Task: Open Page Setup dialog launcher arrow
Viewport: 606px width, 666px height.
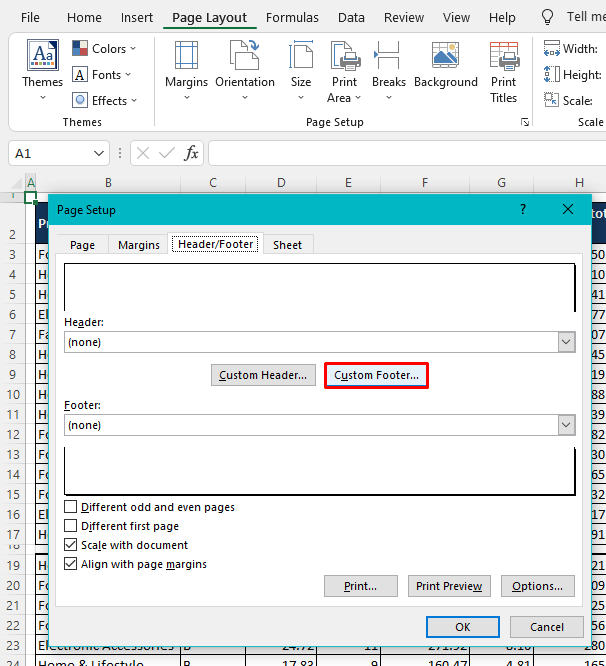Action: click(525, 122)
